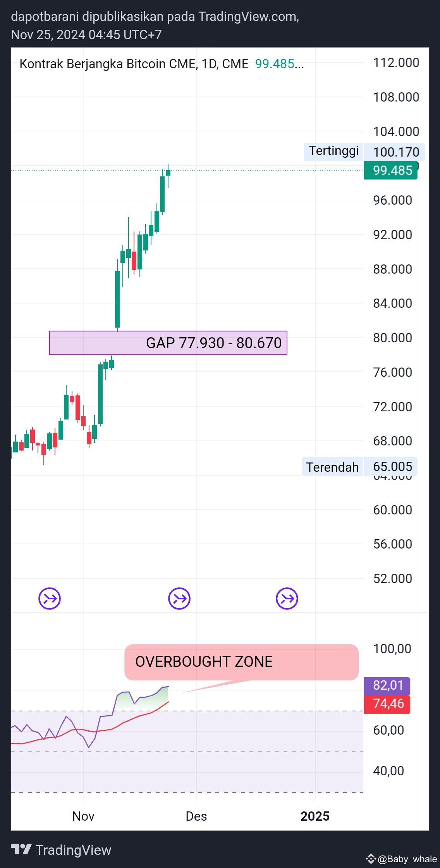This screenshot has width=440, height=868.
Task: Click the red 74,46 indicator value tag
Action: [387, 703]
